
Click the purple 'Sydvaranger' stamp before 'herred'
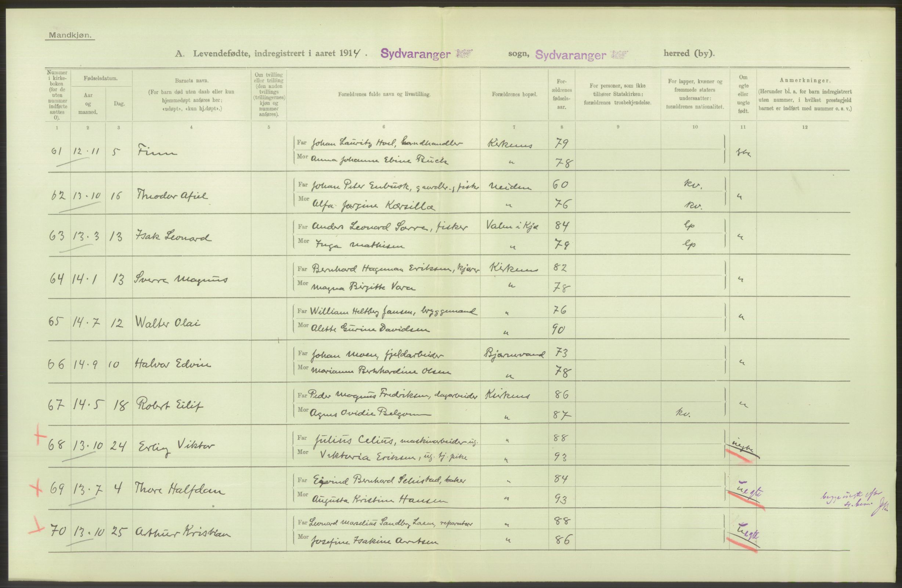point(570,55)
